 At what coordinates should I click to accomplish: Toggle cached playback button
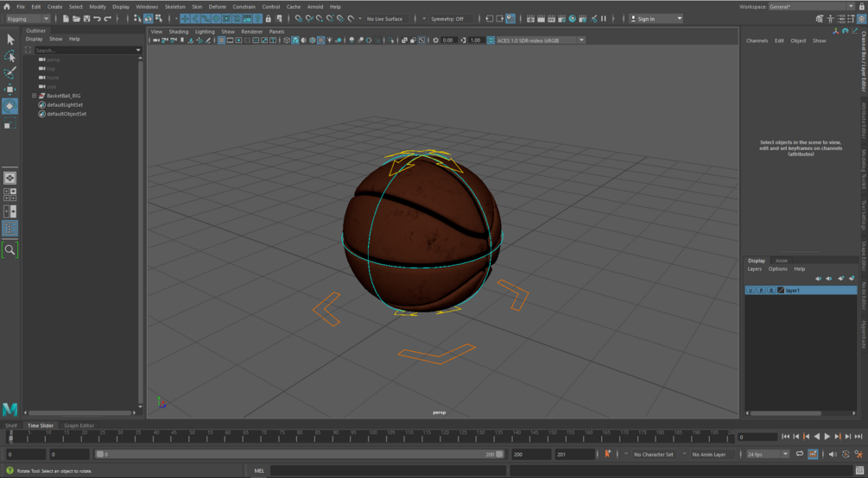pos(813,454)
